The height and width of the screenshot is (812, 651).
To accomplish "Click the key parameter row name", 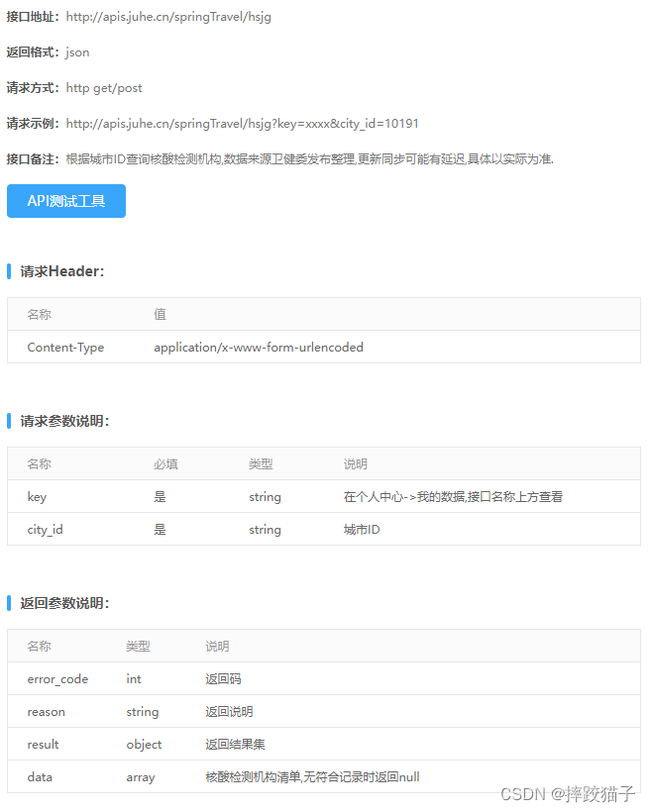I will [x=38, y=497].
